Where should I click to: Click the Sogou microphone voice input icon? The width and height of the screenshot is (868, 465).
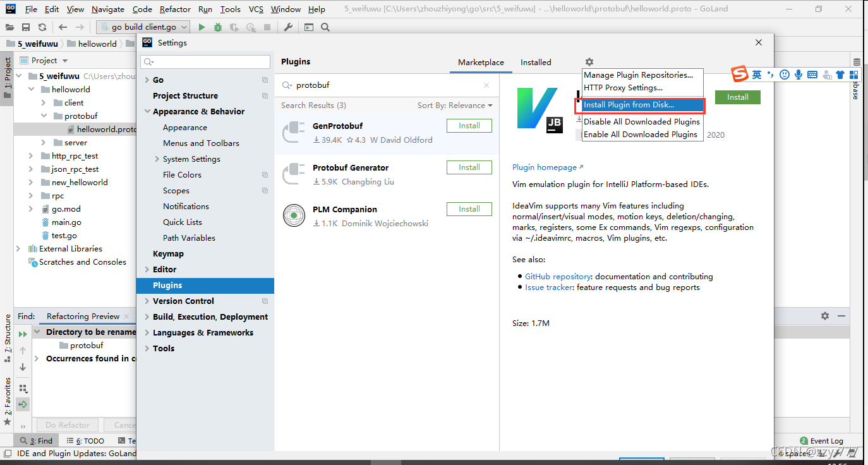(x=799, y=75)
